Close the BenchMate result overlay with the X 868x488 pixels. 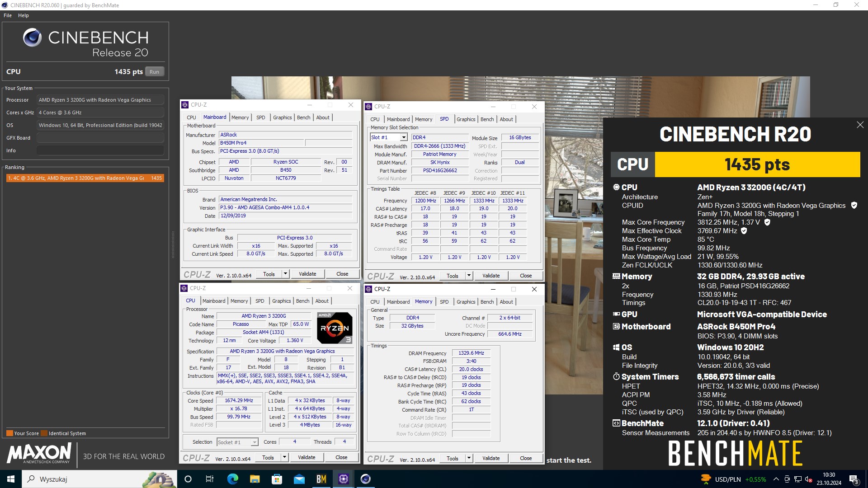tap(860, 125)
